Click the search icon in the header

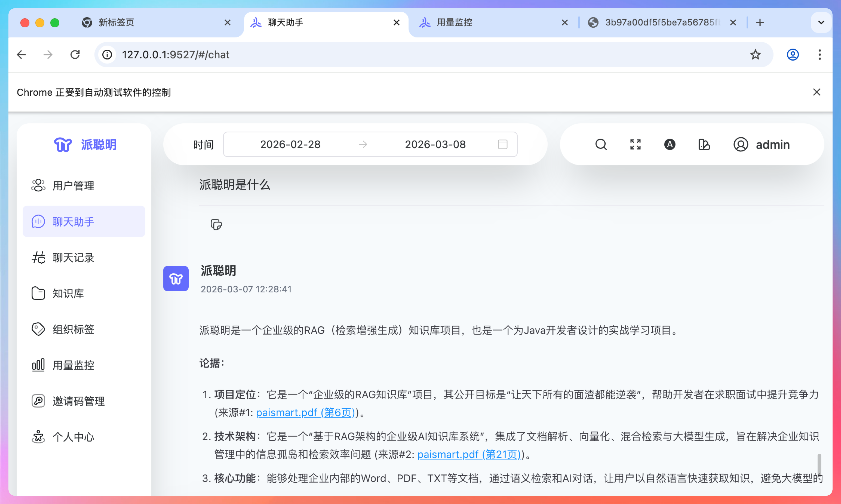coord(600,144)
